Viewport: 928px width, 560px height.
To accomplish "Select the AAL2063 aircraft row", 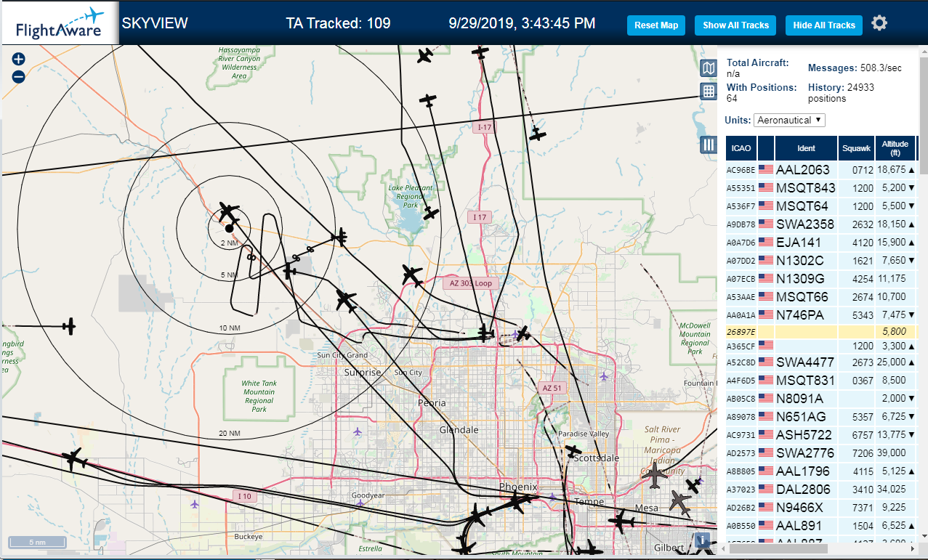I will click(x=821, y=170).
